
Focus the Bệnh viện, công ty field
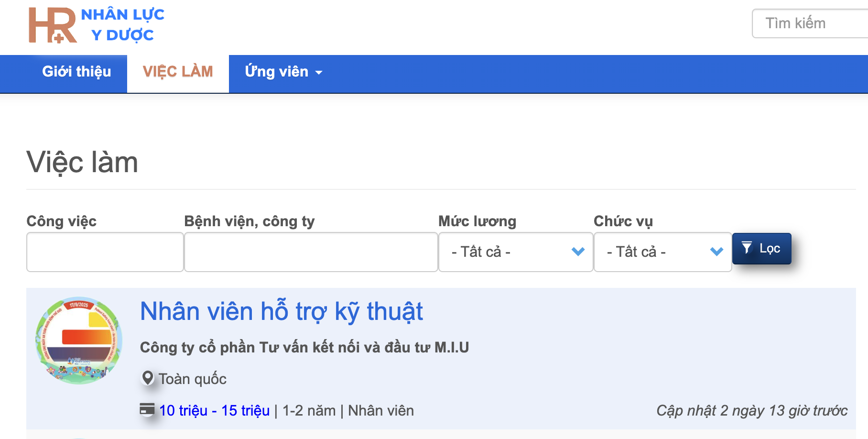(311, 252)
